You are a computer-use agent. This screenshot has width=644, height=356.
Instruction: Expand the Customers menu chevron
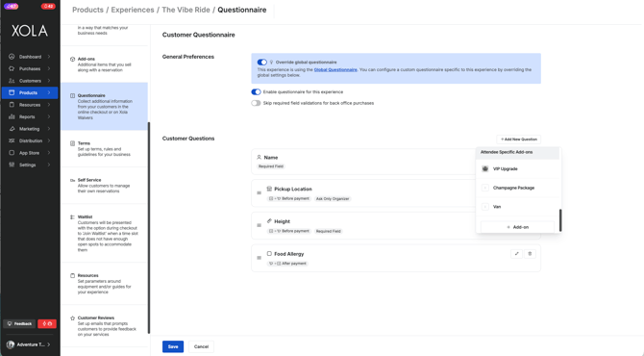click(x=49, y=81)
